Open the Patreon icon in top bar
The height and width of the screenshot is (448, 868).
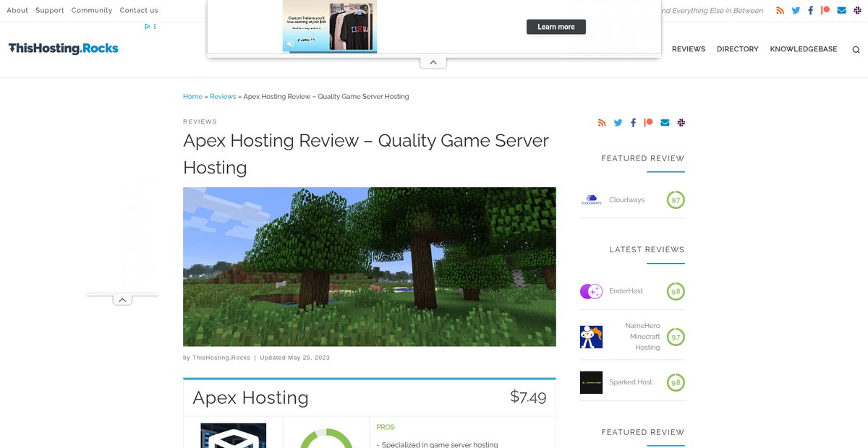[825, 10]
